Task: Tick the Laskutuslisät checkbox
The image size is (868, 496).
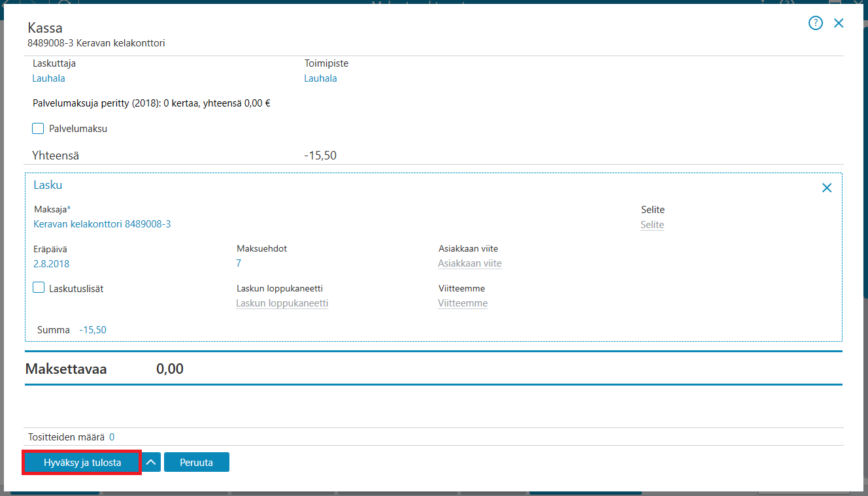Action: [x=39, y=288]
